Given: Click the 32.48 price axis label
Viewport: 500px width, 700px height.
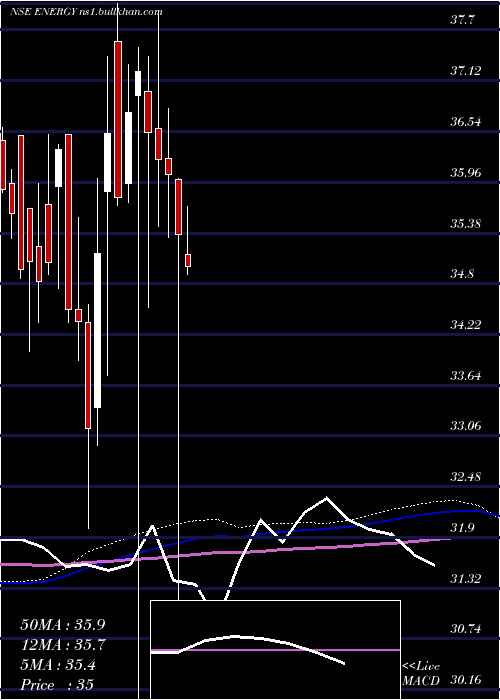Looking at the screenshot, I should click(466, 476).
